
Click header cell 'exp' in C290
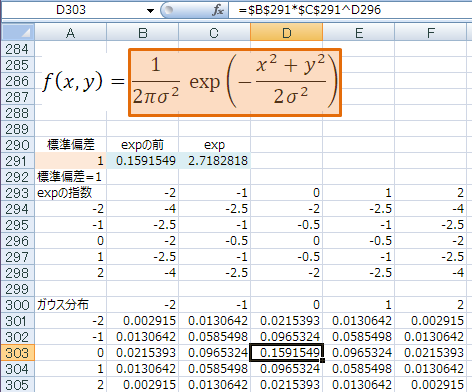click(x=214, y=145)
